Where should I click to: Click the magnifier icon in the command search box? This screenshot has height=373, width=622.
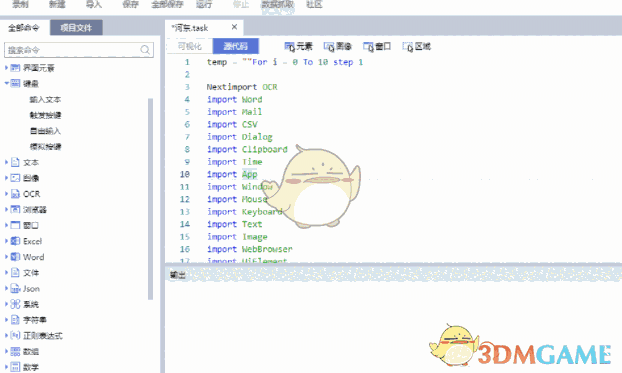(145, 50)
